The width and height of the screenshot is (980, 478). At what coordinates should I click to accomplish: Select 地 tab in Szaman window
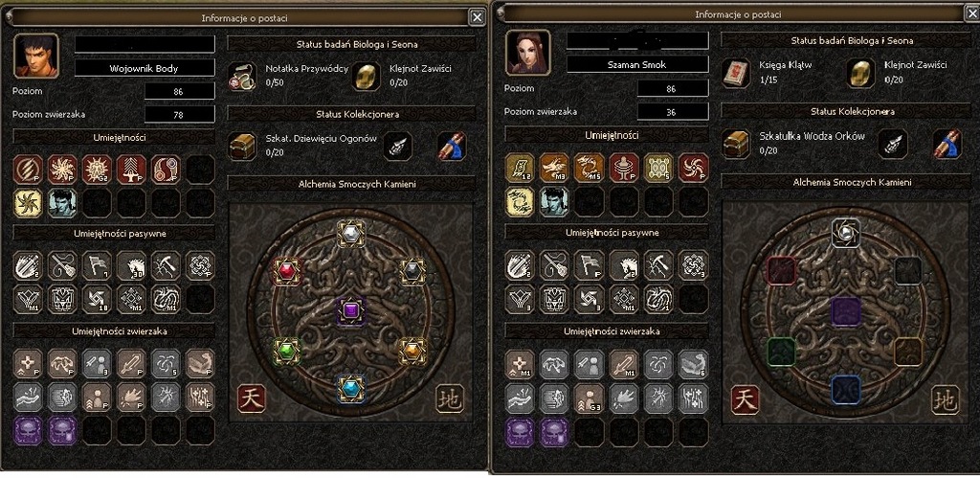945,399
